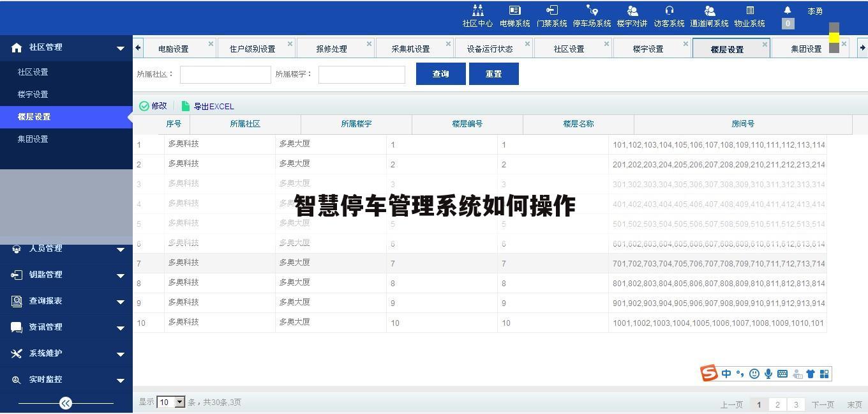
Task: Click the notification count badge 0
Action: click(788, 24)
